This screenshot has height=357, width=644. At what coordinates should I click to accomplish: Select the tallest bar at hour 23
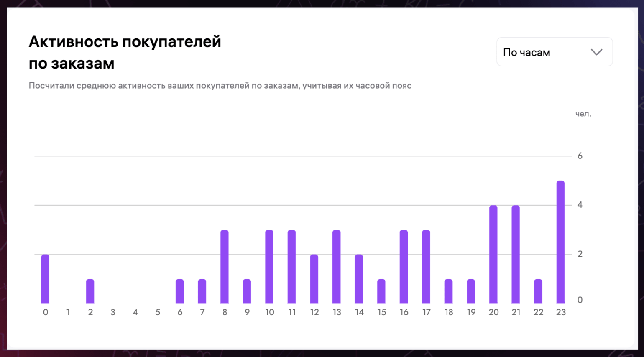pos(560,242)
